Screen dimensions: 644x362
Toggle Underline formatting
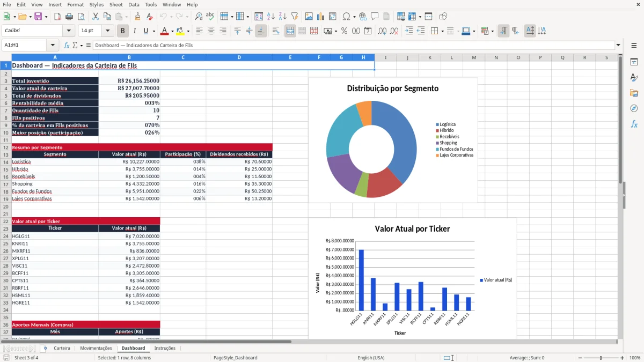[146, 31]
